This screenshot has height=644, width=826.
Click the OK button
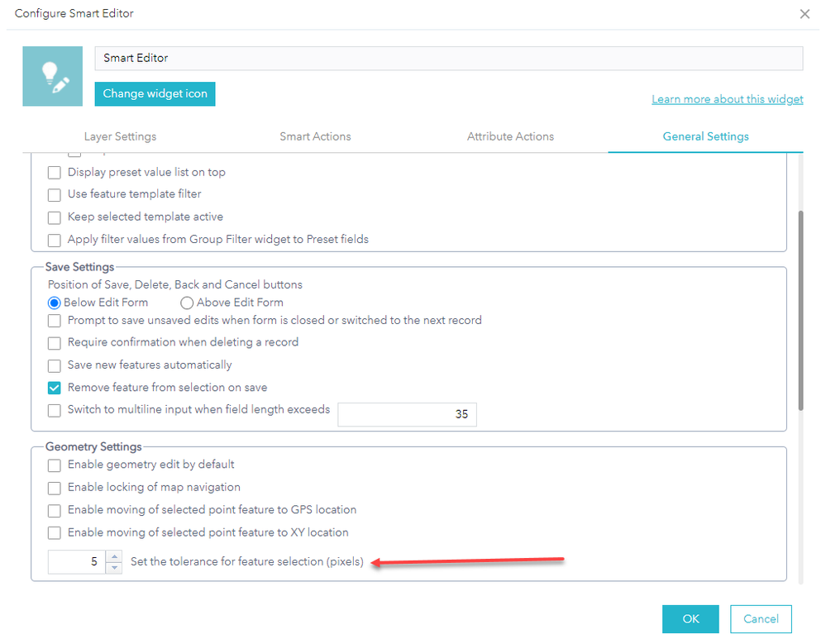690,618
